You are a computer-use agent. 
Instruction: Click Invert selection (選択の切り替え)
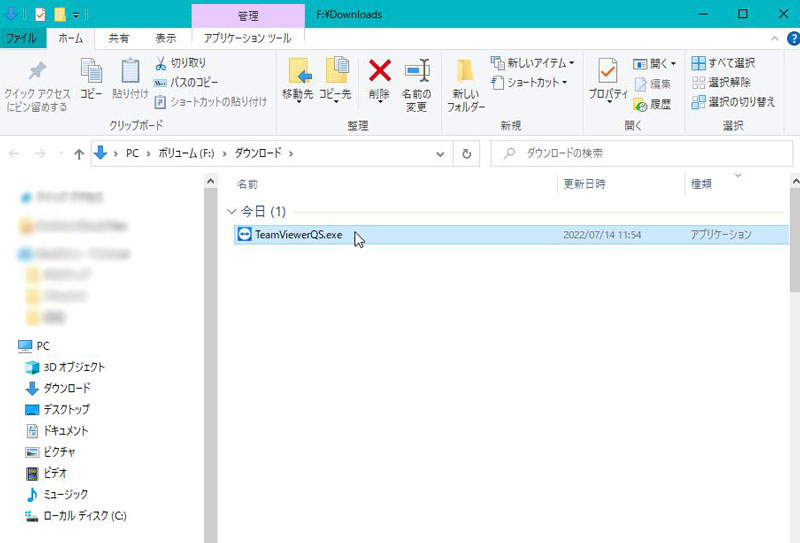pyautogui.click(x=733, y=102)
